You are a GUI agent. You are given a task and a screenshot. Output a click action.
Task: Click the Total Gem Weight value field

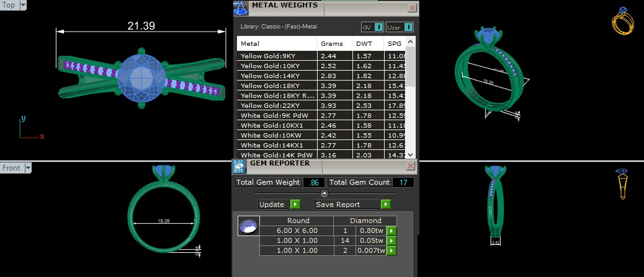(x=313, y=183)
